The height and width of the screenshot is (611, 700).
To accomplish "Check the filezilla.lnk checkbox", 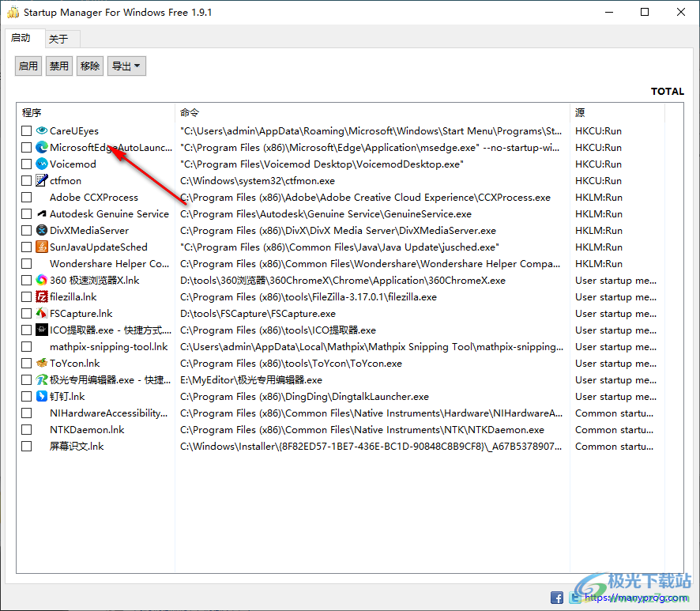I will (26, 296).
